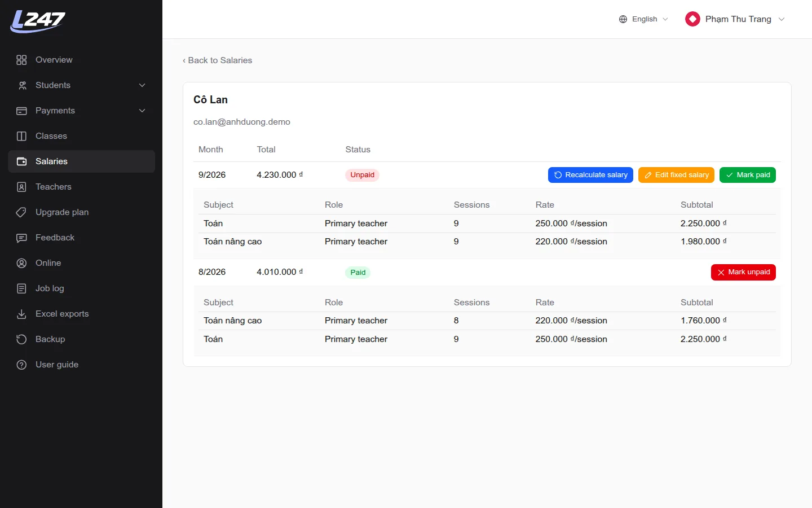Screen dimensions: 812x508
Task: Click the Backup restore icon
Action: tap(21, 339)
